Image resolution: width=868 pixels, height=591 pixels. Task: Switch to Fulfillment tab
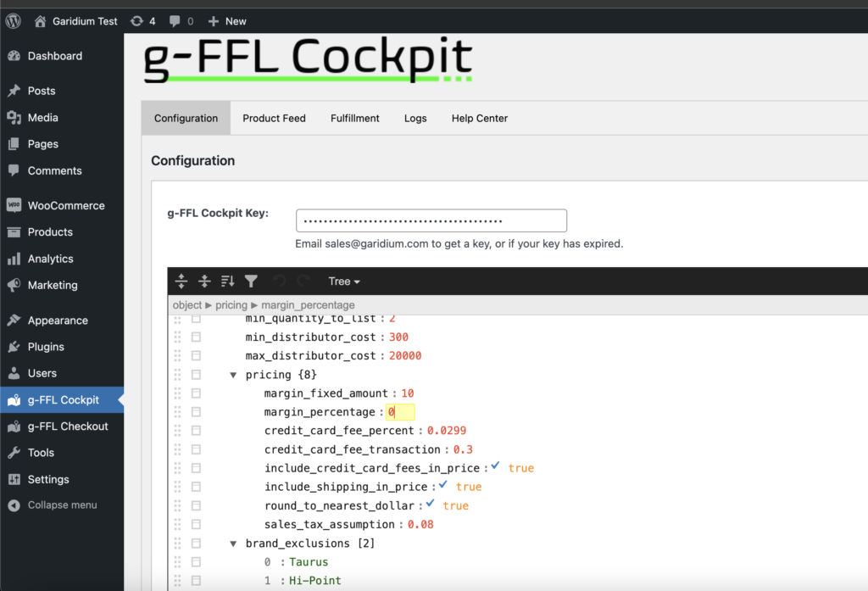click(x=355, y=118)
